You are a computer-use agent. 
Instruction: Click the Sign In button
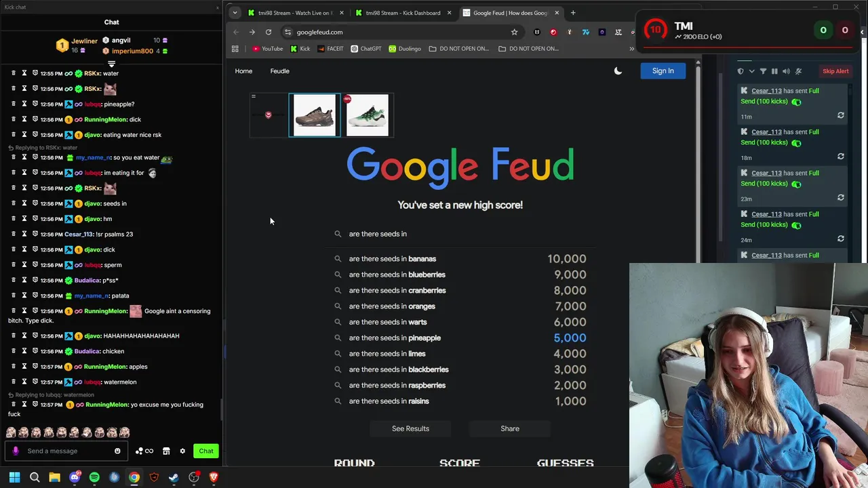coord(663,70)
